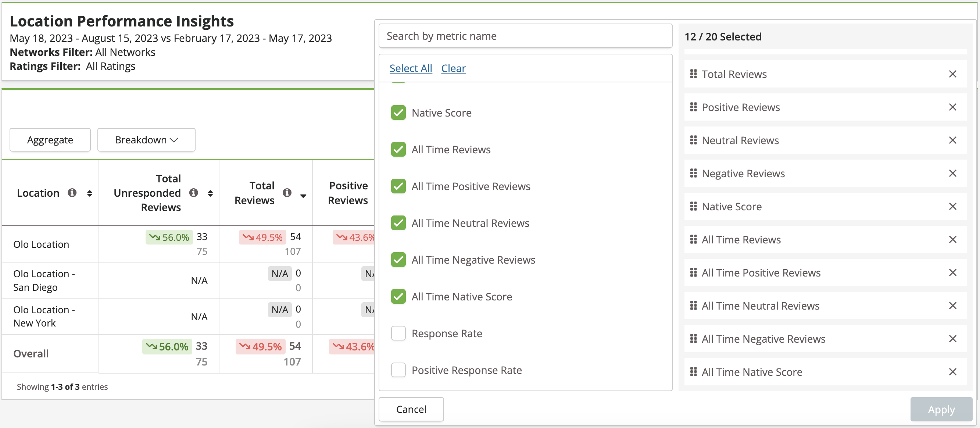The width and height of the screenshot is (980, 428).
Task: Remove All Time Positive Reviews selection
Action: pyautogui.click(x=952, y=272)
